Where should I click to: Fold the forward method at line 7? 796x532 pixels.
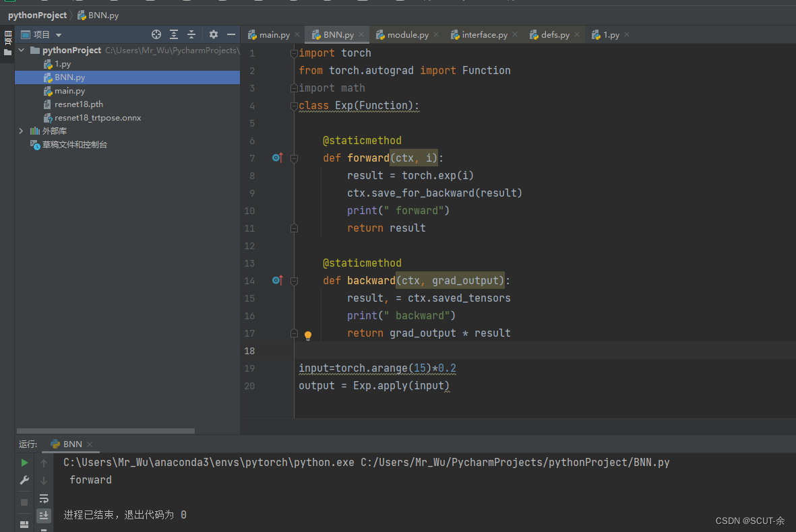pos(294,158)
